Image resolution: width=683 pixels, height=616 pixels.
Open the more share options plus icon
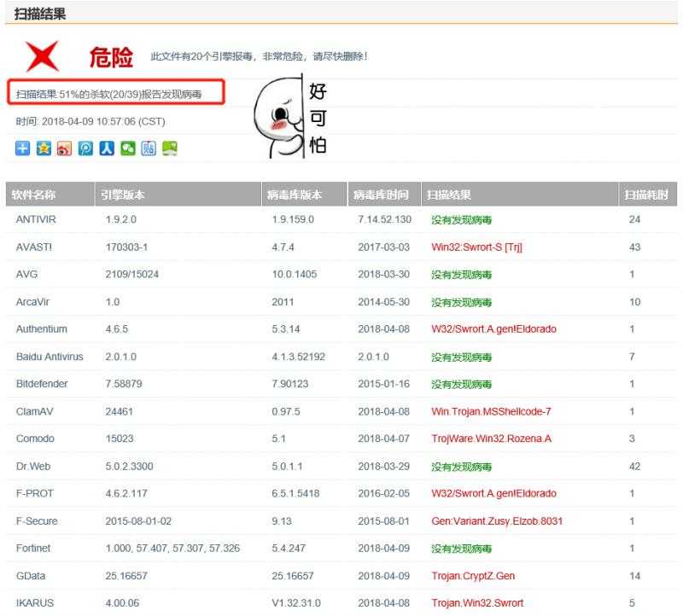pos(23,148)
